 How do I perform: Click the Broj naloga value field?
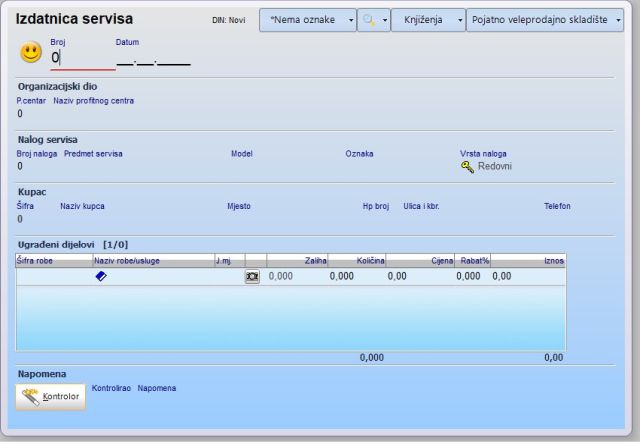pos(20,167)
